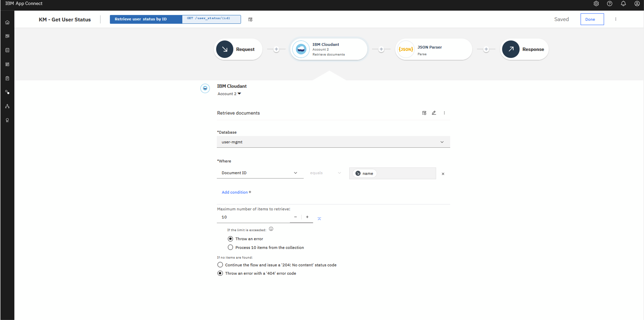The height and width of the screenshot is (320, 644).
Task: Select 'Throw an error with 404' option
Action: point(220,273)
